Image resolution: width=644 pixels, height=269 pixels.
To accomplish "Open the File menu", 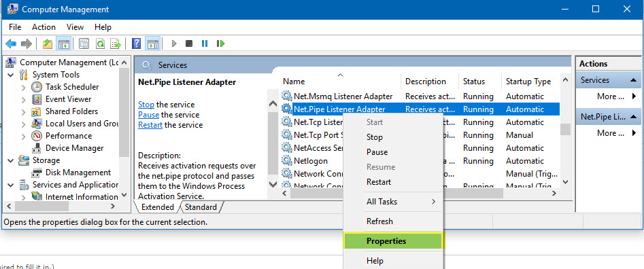I will [15, 27].
